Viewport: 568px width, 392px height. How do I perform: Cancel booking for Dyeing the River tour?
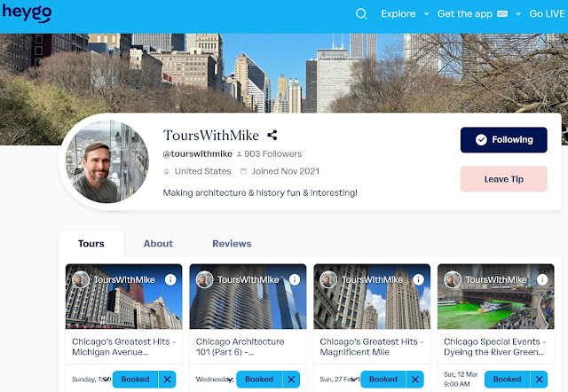click(539, 380)
